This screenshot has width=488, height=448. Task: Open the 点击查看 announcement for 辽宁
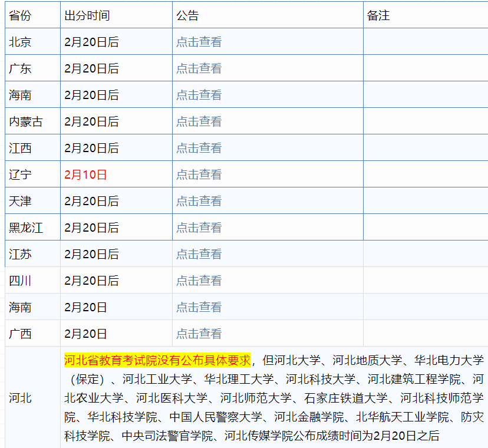199,174
